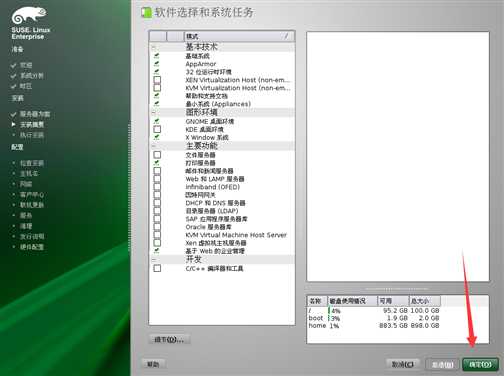
Task: Uncheck GNOME 桌面环境 pattern
Action: (157, 121)
